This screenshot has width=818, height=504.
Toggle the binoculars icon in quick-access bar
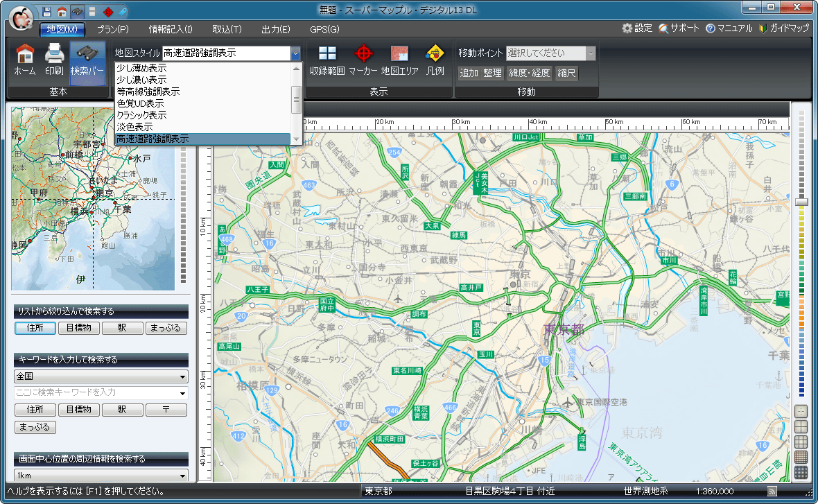[77, 11]
